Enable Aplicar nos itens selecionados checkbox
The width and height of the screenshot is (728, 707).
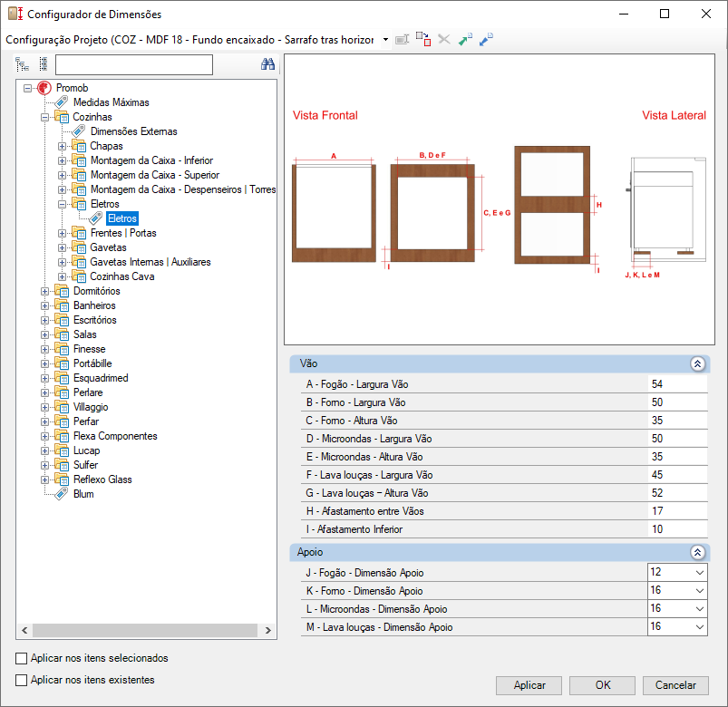(x=22, y=658)
